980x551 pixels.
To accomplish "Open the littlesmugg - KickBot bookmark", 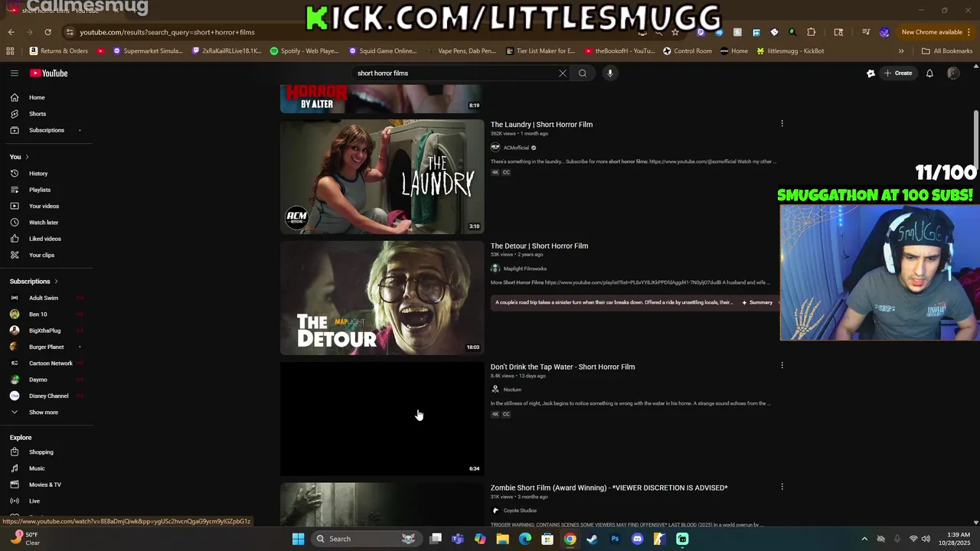I will 789,51.
